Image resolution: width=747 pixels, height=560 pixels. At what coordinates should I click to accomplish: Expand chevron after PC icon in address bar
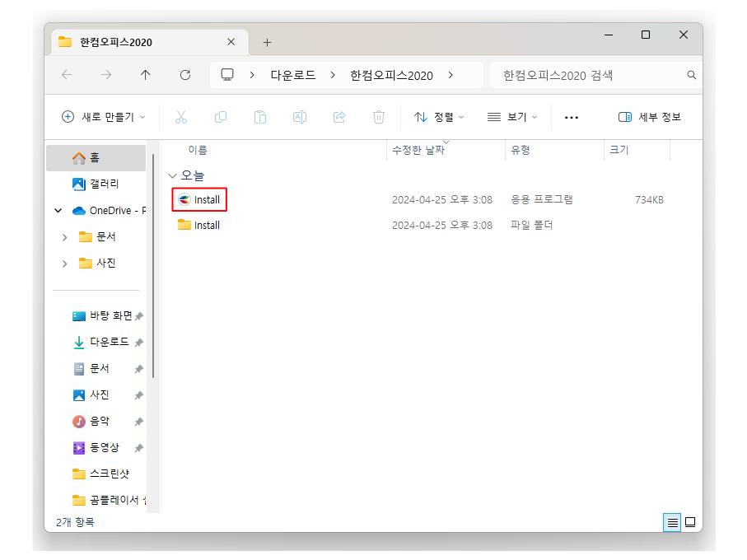(252, 75)
